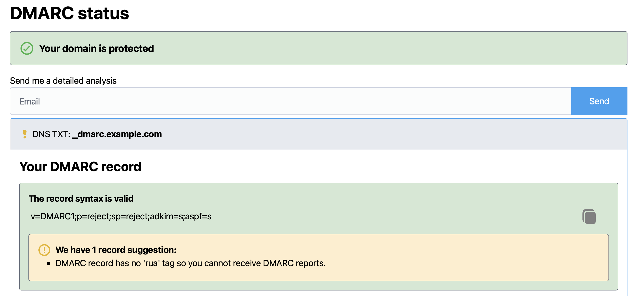Click 'The record syntax is valid' text
The width and height of the screenshot is (644, 296).
pos(81,198)
